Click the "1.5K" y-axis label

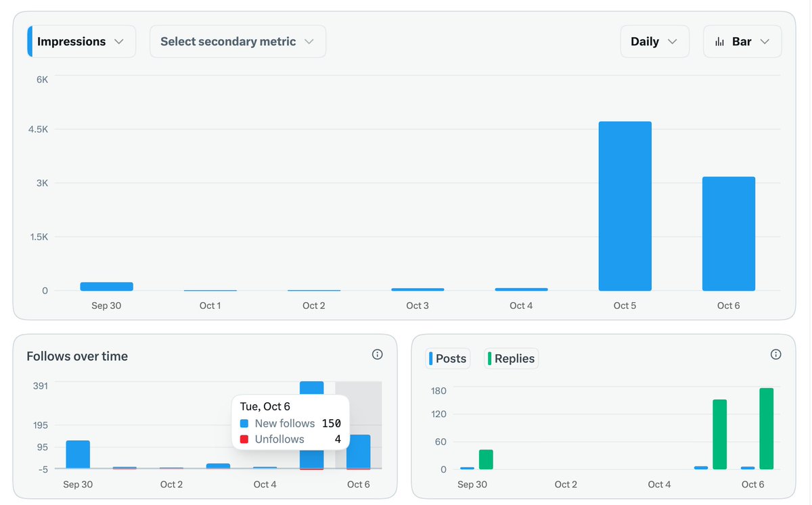click(38, 237)
